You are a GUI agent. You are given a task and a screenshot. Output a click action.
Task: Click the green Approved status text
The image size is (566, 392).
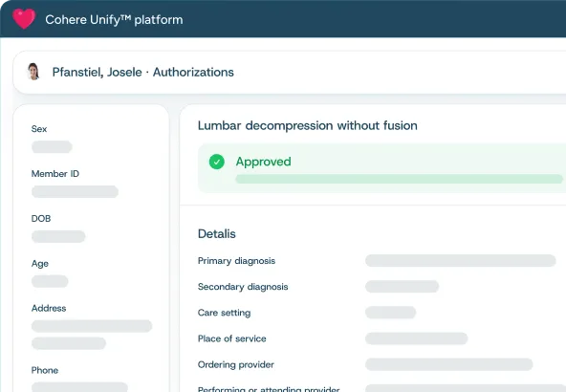coord(264,162)
